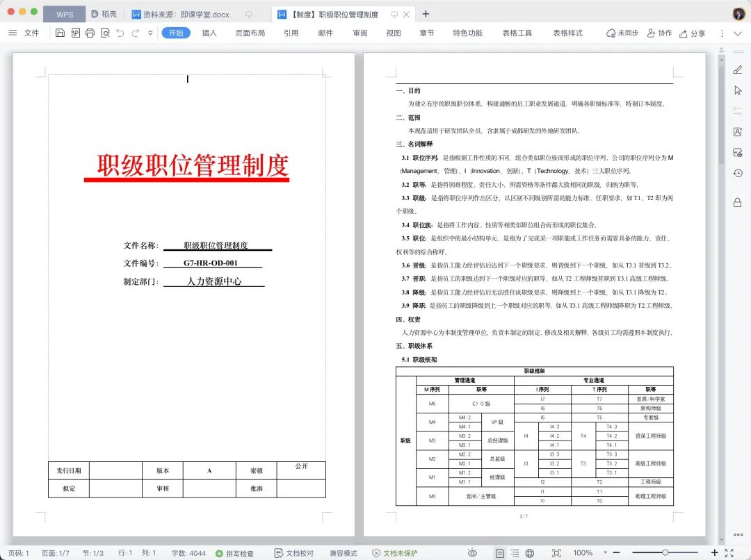
Task: Open the 页面布局 ribbon tab
Action: click(250, 33)
